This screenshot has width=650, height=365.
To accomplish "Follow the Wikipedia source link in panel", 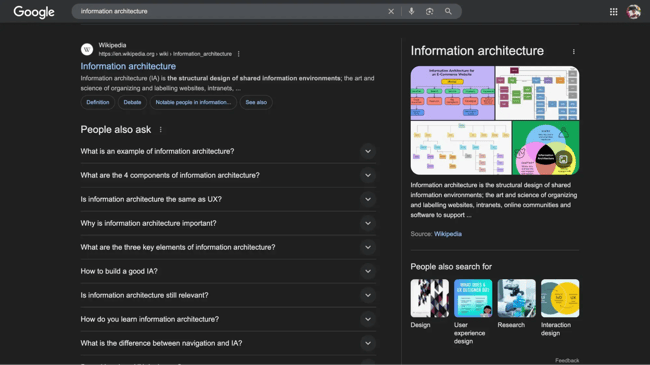I will (x=448, y=234).
